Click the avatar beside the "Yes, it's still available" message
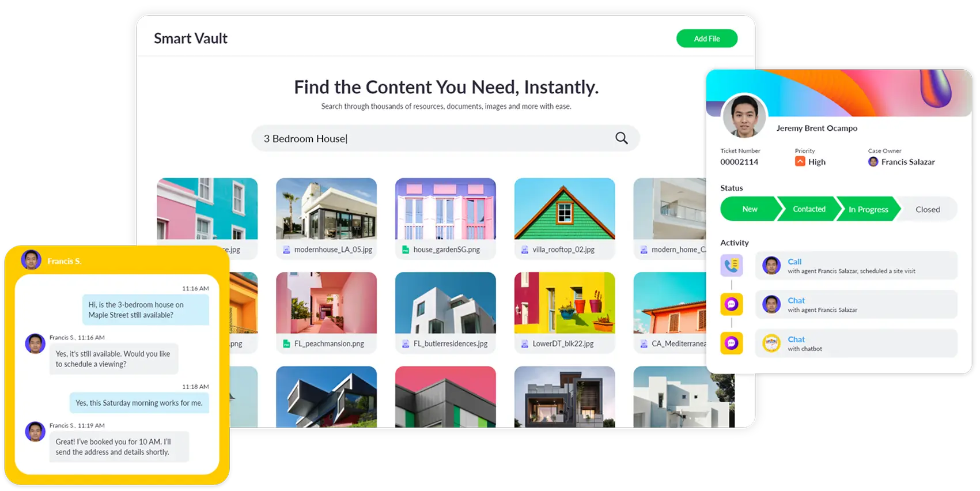The image size is (980, 491). (x=35, y=343)
